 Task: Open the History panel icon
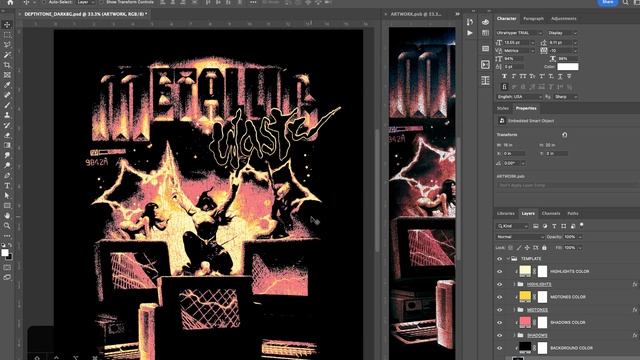pos(470,22)
